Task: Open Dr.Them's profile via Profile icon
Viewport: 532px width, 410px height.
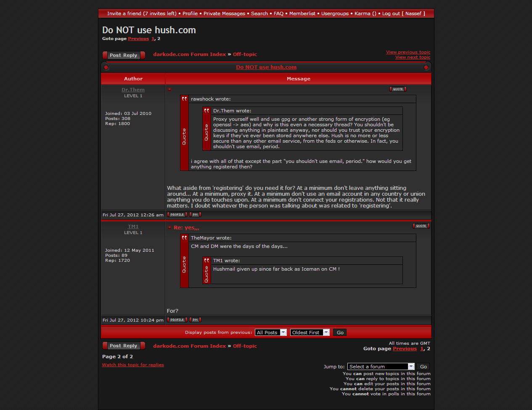Action: 177,215
